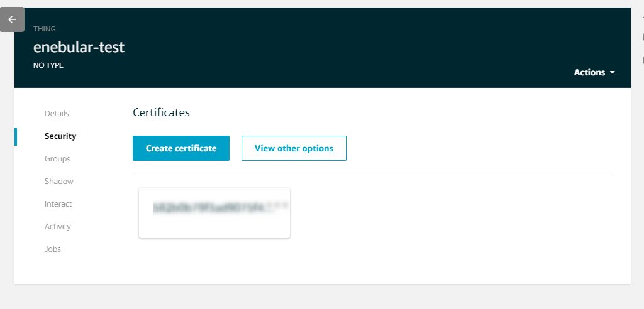The width and height of the screenshot is (644, 309).
Task: Go to the Shadow tab
Action: click(x=59, y=182)
